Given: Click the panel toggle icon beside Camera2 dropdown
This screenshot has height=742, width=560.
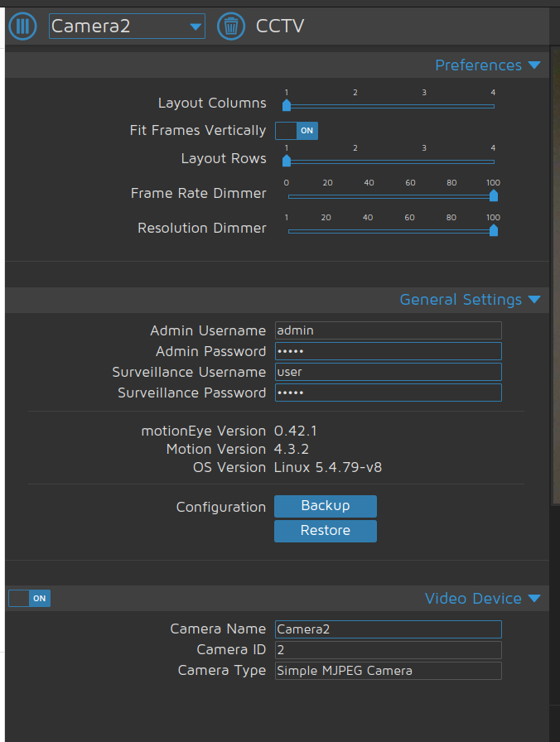Looking at the screenshot, I should coord(22,26).
